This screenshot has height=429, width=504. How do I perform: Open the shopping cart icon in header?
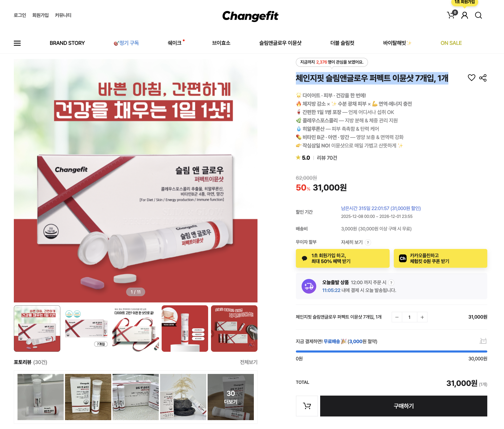click(451, 15)
